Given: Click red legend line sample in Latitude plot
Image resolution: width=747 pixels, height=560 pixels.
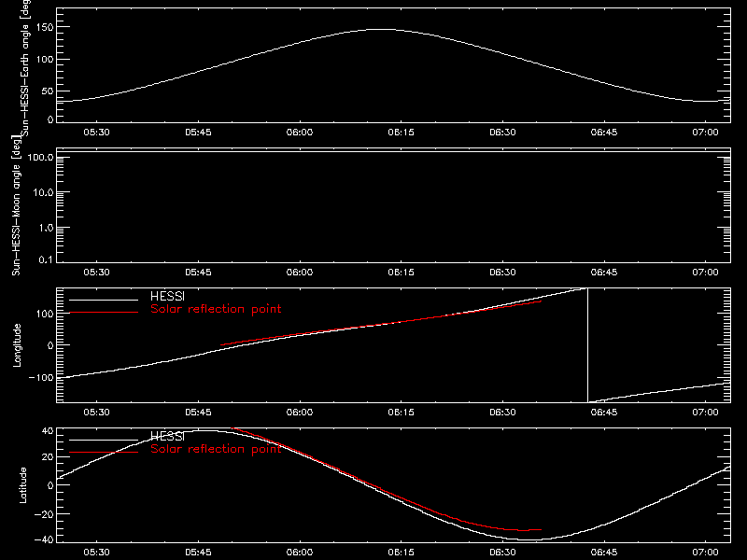Looking at the screenshot, I should coord(104,452).
